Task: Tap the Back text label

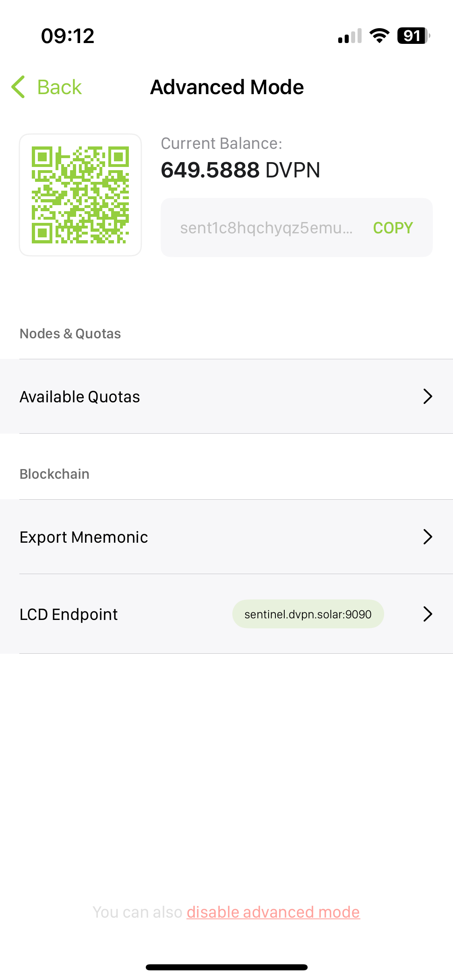Action: tap(60, 87)
